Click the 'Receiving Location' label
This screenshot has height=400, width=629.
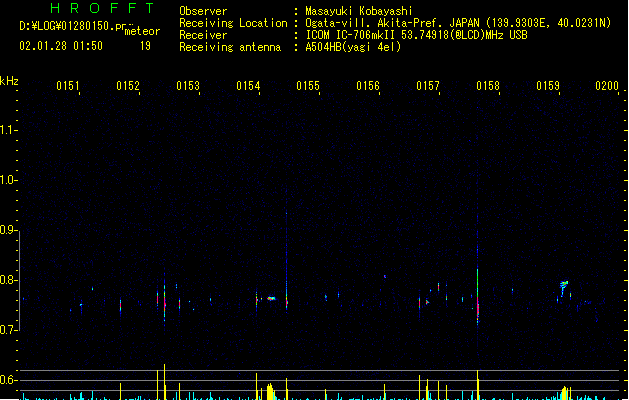pos(233,23)
